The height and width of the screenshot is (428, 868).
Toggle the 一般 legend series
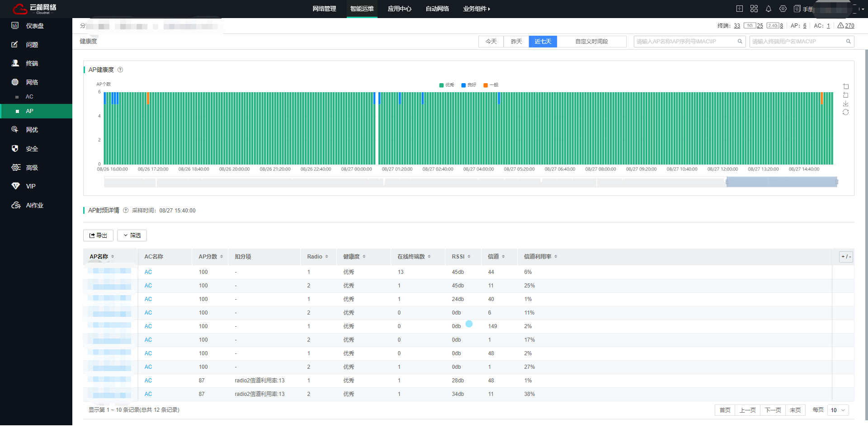(x=491, y=85)
